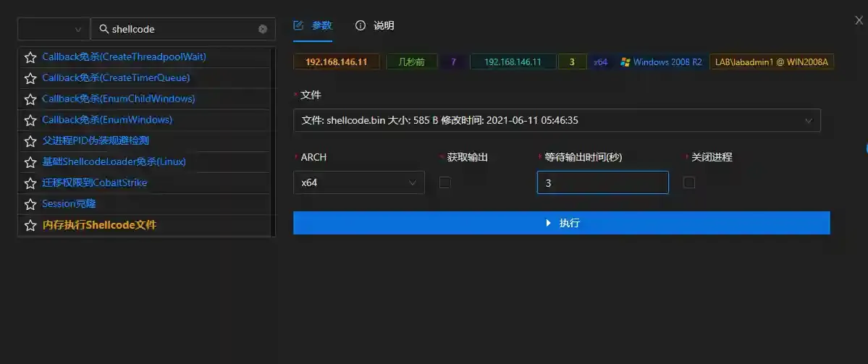The width and height of the screenshot is (868, 364).
Task: Click the search magnifier icon
Action: click(x=104, y=29)
